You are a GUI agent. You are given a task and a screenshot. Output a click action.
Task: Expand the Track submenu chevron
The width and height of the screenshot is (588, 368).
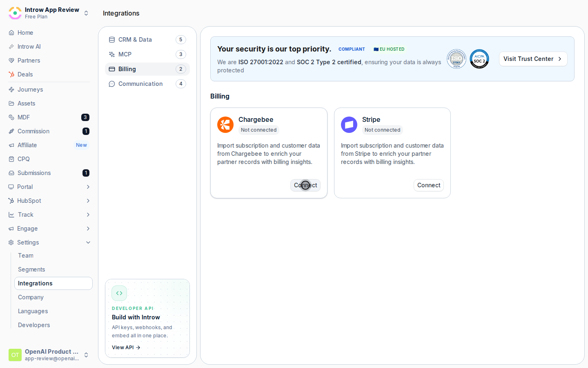88,215
